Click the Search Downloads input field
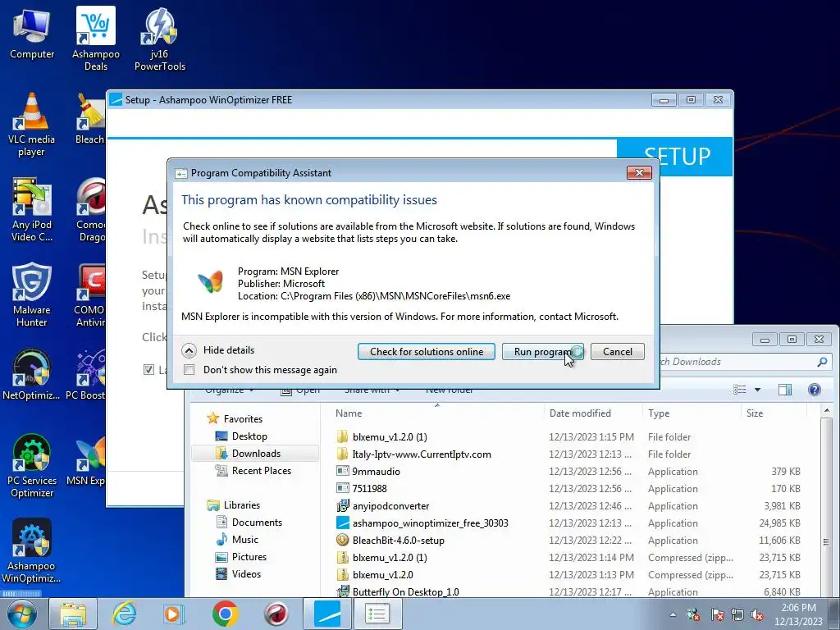Viewport: 840px width, 630px height. pos(738,362)
